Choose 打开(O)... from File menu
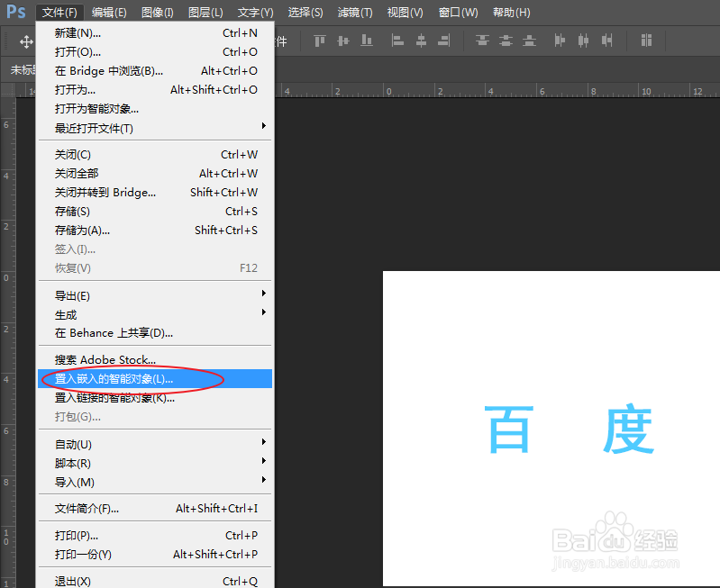720x588 pixels. click(x=155, y=52)
